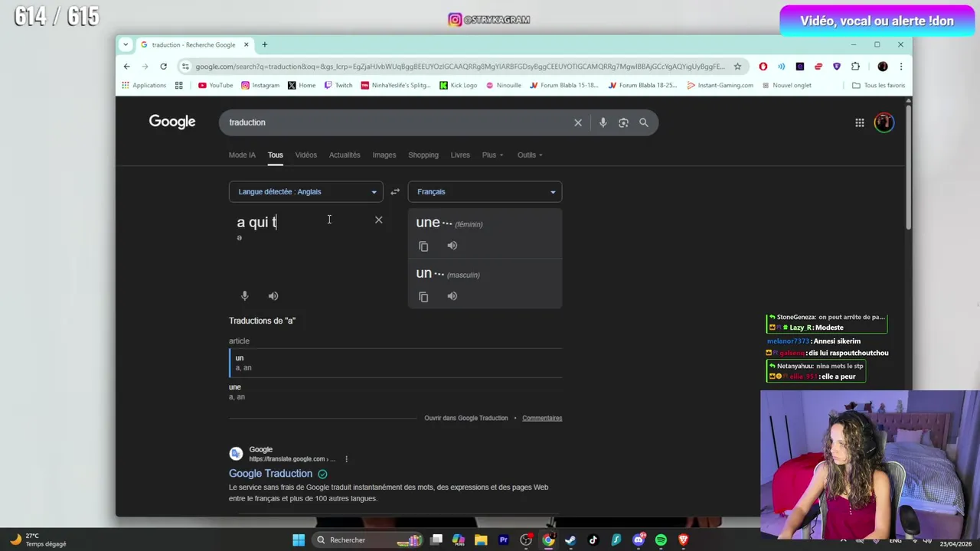The height and width of the screenshot is (551, 980).
Task: Open Spotify from the taskbar
Action: click(x=661, y=540)
